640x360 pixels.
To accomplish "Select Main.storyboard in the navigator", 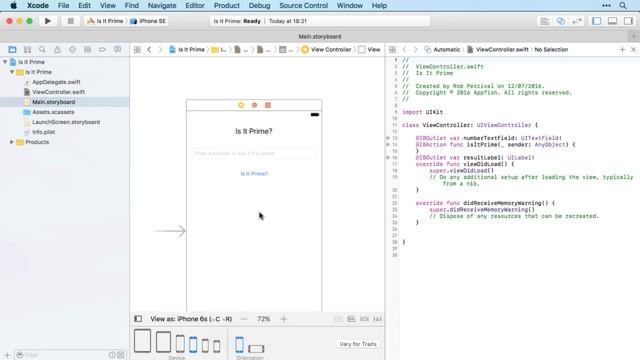I will click(53, 102).
